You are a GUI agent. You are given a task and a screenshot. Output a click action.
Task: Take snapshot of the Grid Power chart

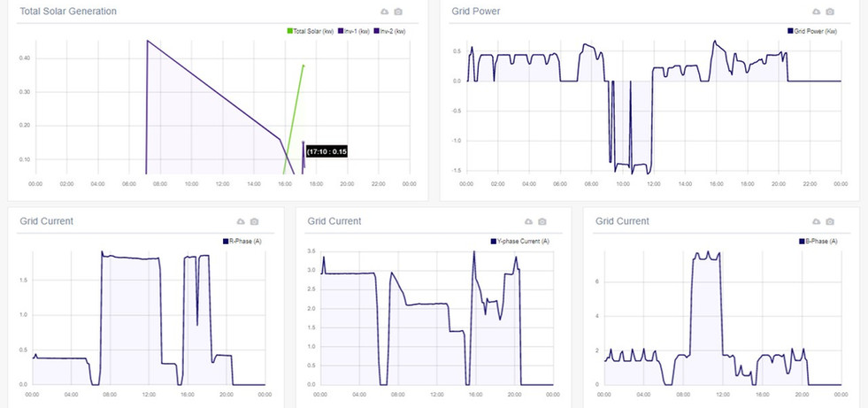(830, 12)
